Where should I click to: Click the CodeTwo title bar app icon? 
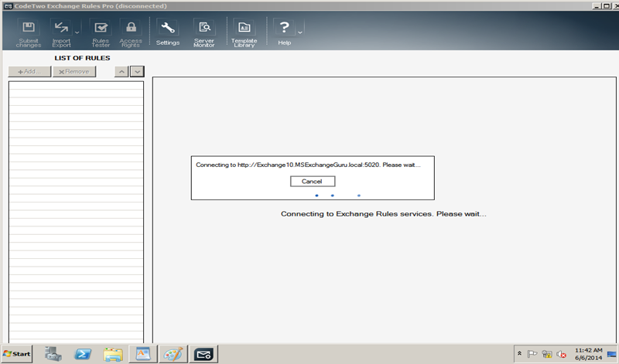[8, 6]
